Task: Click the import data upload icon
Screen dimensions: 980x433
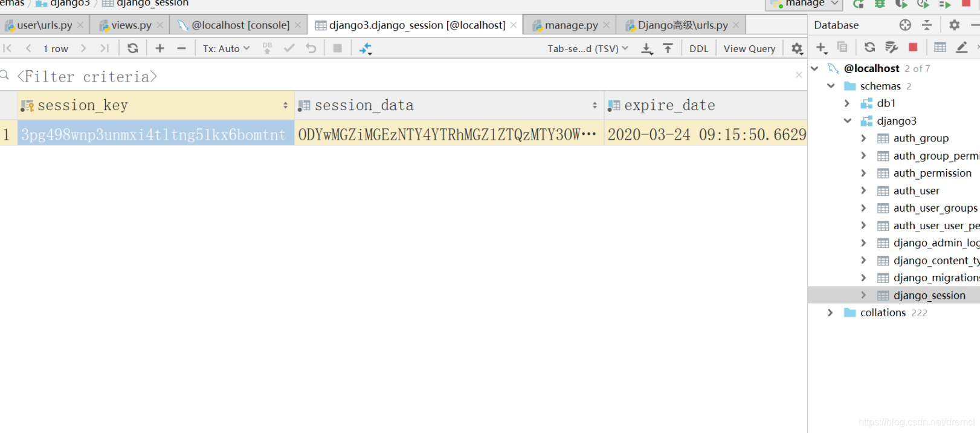Action: pyautogui.click(x=668, y=48)
